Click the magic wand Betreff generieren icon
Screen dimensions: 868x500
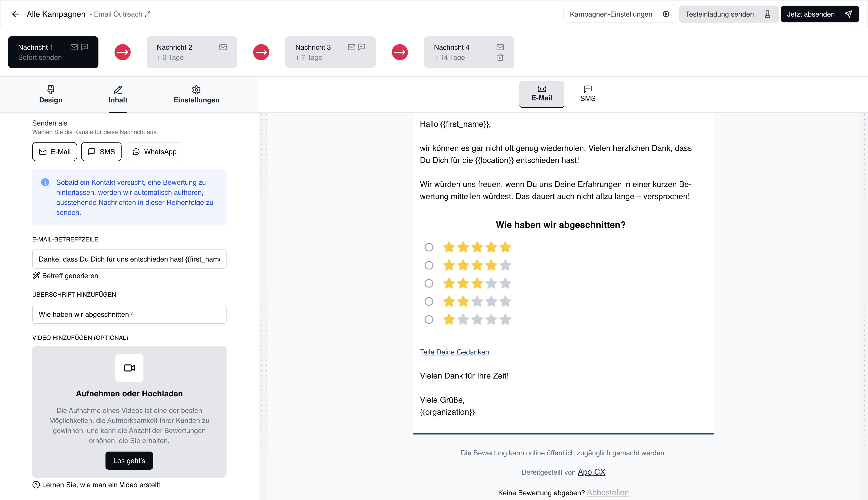point(36,276)
